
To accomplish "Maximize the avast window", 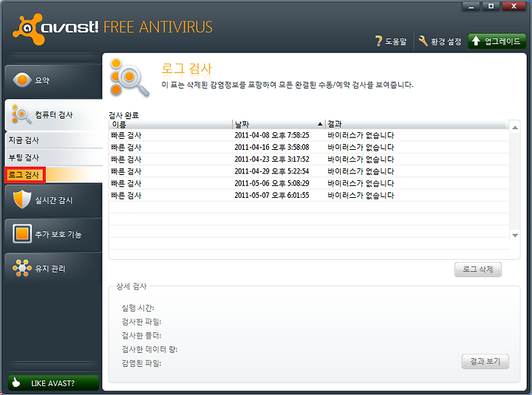I will tap(491, 6).
